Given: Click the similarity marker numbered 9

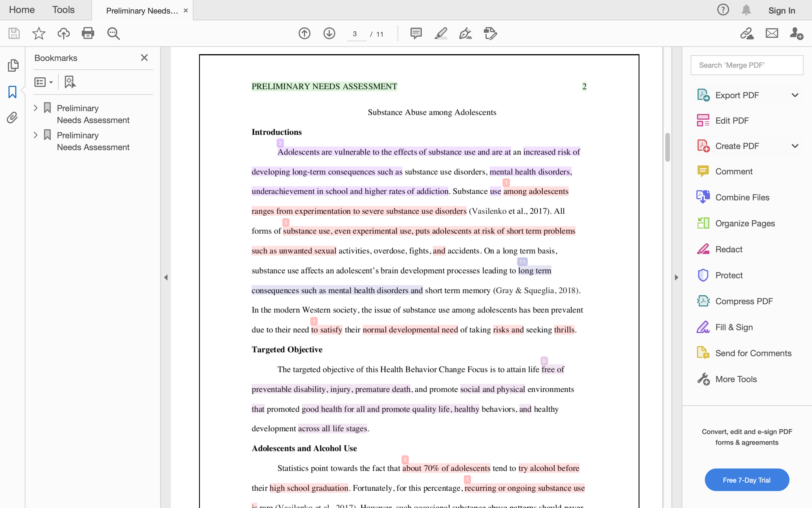Looking at the screenshot, I should (x=544, y=361).
